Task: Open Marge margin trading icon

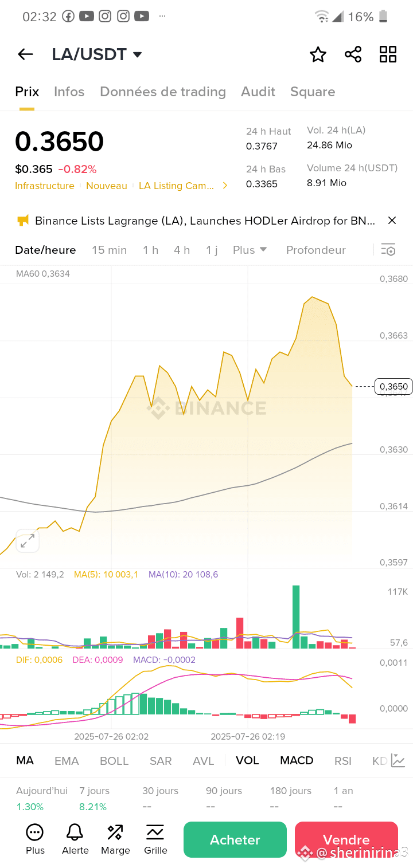Action: click(115, 839)
